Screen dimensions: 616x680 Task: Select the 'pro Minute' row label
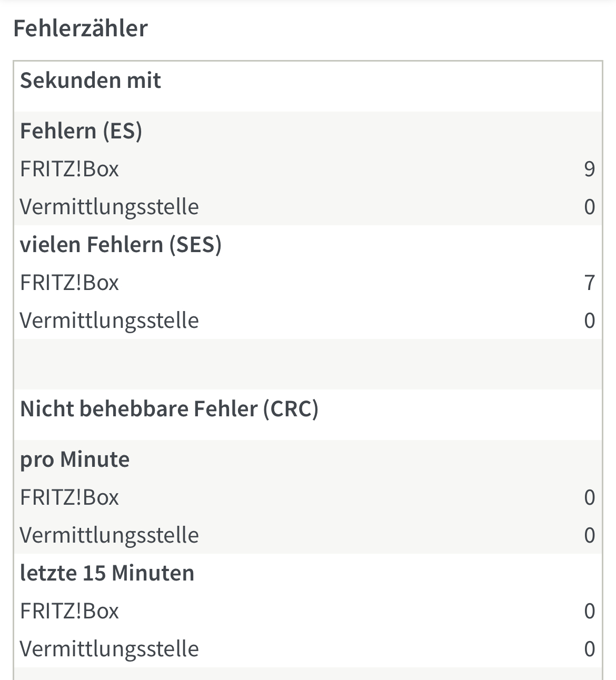click(x=75, y=459)
